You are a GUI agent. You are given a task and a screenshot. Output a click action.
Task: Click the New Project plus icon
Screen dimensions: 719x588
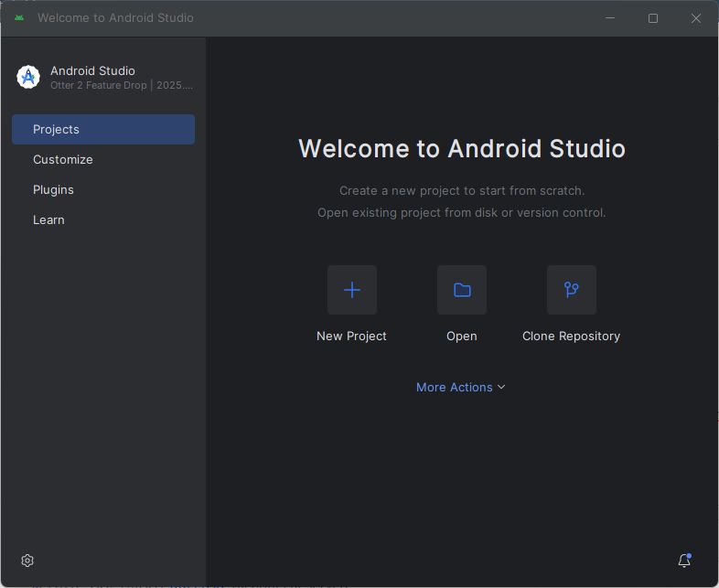coord(351,290)
